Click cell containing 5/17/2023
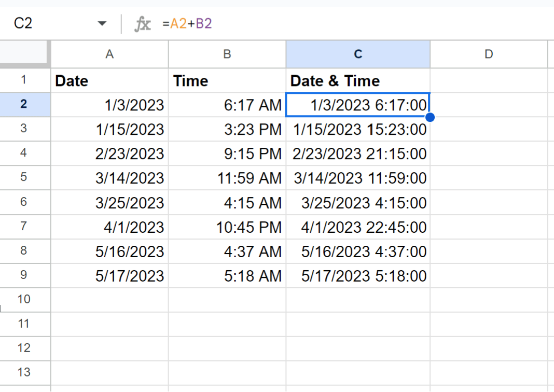 tap(109, 276)
